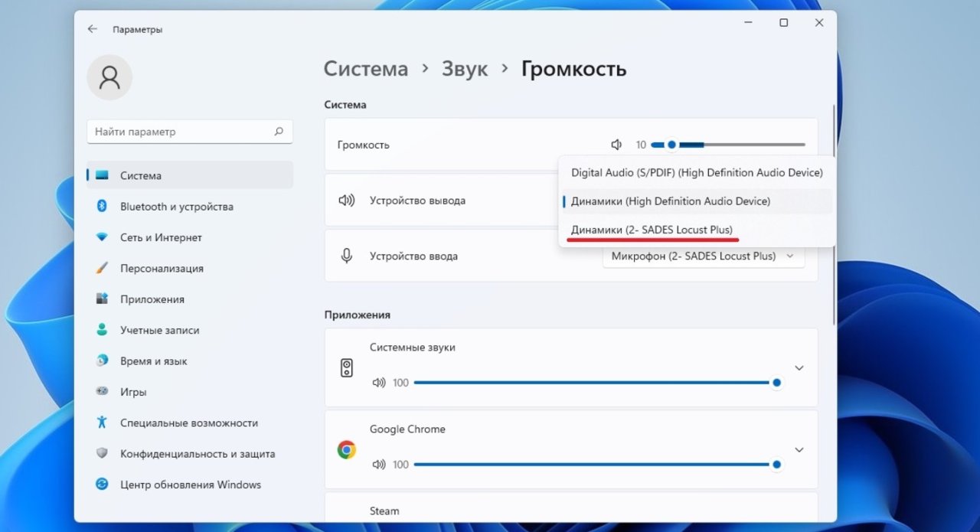The width and height of the screenshot is (980, 532).
Task: Open Bluetooth и устройства section
Action: point(176,207)
